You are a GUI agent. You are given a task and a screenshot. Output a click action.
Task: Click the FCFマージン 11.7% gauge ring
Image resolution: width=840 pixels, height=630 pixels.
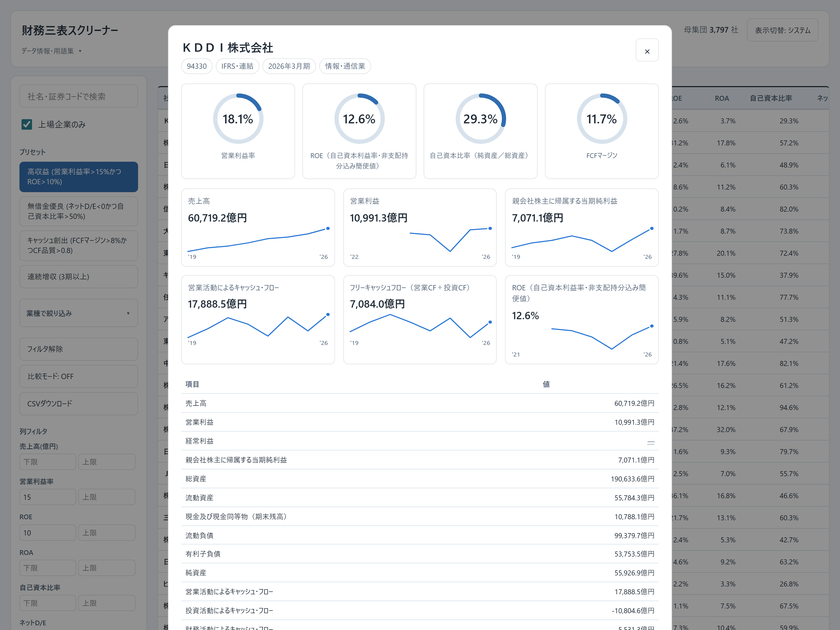[x=602, y=118]
